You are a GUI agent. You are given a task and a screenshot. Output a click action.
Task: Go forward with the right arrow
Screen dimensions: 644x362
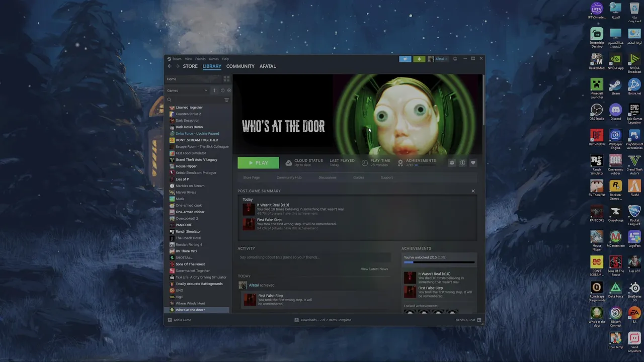177,66
